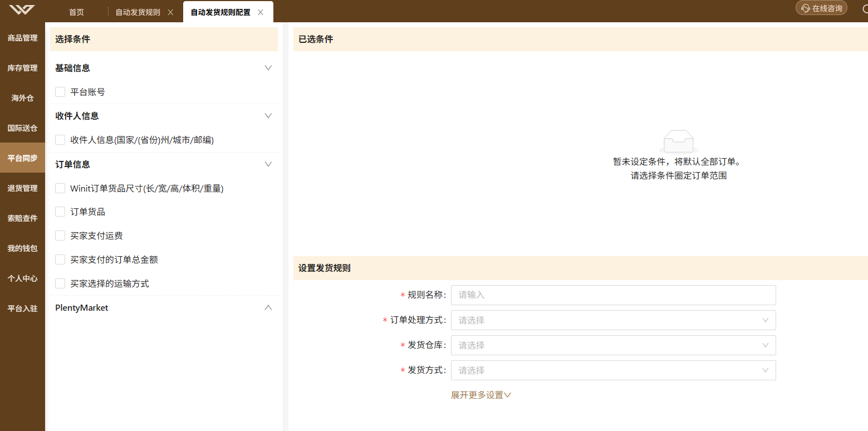Select the 自动发货规则配置 tab
The height and width of the screenshot is (431, 868).
pos(220,12)
